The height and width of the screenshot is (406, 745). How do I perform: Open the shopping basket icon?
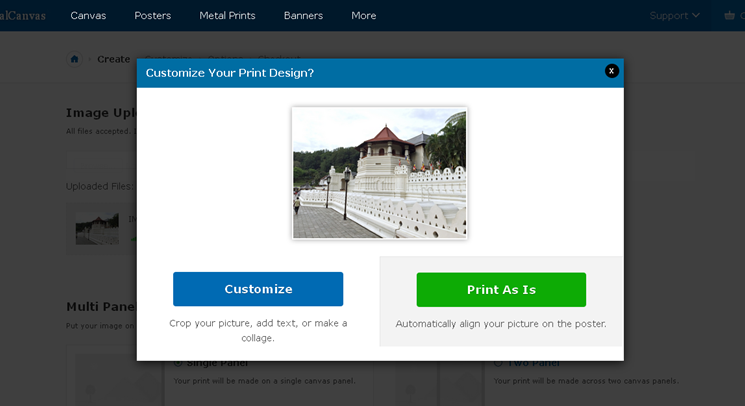[729, 16]
